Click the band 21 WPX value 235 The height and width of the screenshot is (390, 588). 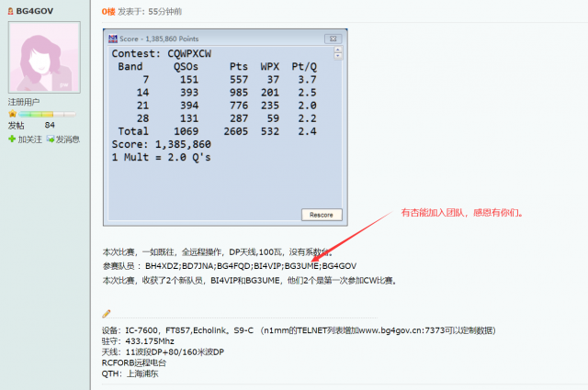point(270,106)
